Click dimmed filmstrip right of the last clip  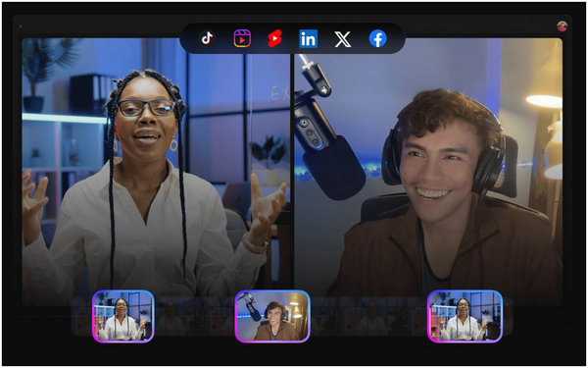click(x=508, y=316)
